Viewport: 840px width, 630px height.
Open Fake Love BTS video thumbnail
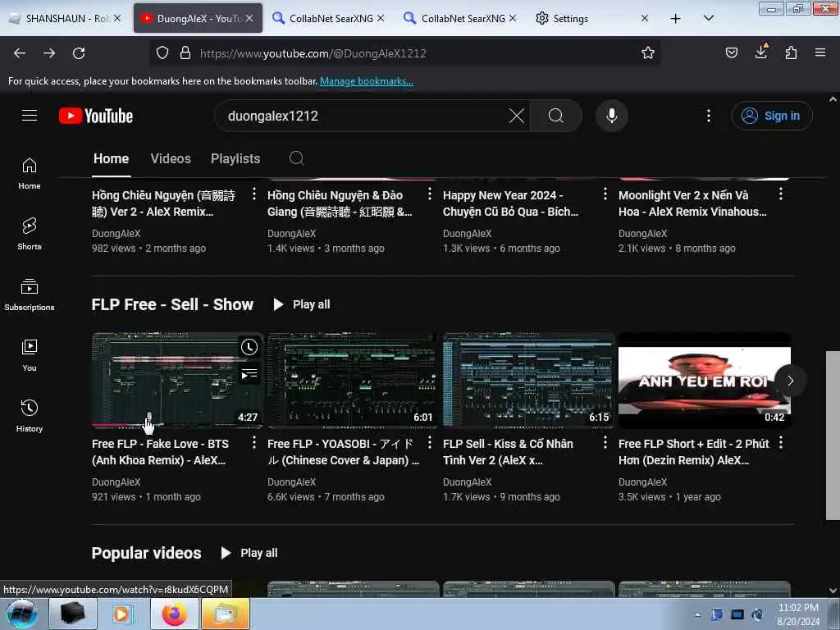177,381
